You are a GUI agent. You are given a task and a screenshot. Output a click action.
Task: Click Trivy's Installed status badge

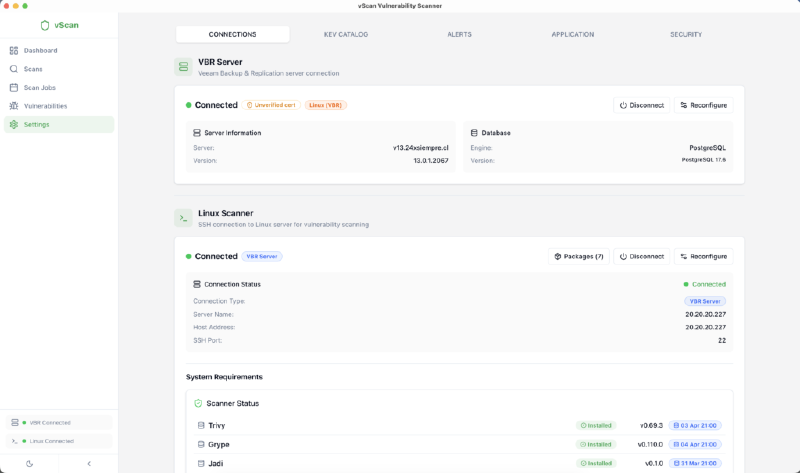pyautogui.click(x=596, y=425)
